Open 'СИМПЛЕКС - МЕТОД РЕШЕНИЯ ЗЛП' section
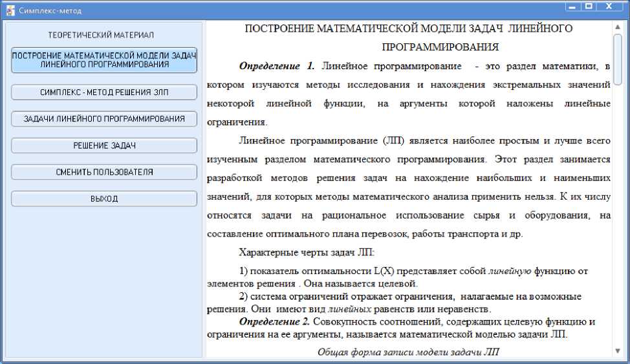The width and height of the screenshot is (630, 364). [104, 92]
